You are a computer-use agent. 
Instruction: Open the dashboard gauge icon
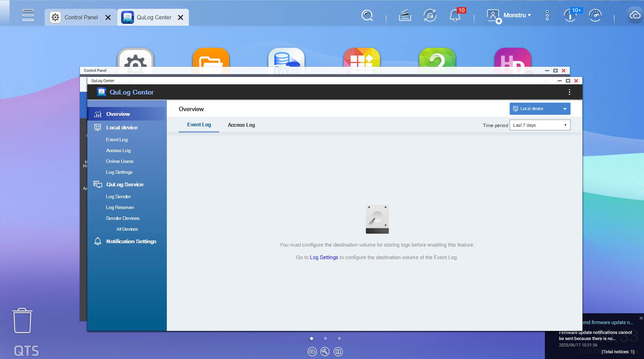tap(595, 16)
